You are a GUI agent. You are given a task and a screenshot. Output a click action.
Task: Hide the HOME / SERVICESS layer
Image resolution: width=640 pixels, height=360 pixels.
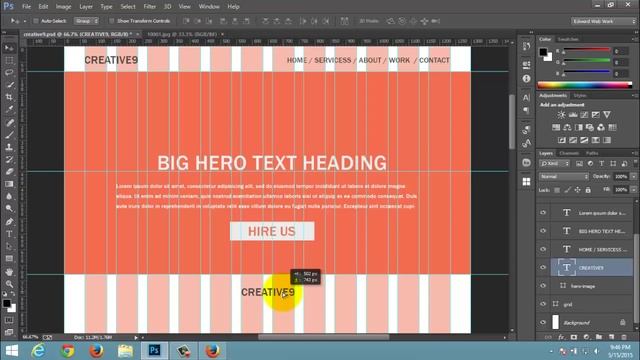tap(543, 249)
